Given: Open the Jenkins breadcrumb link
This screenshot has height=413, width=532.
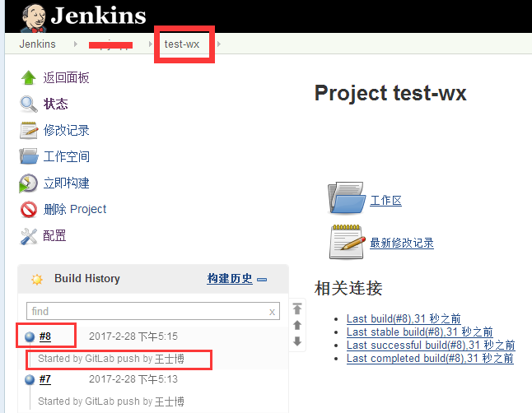Looking at the screenshot, I should point(37,44).
